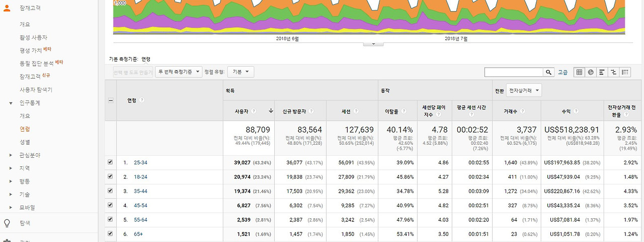
Task: Uncheck the 25-34 row checkbox
Action: tap(110, 162)
